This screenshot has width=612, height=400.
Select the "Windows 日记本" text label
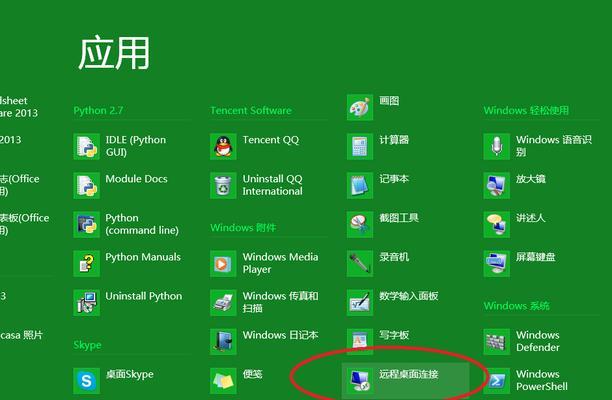[x=280, y=335]
